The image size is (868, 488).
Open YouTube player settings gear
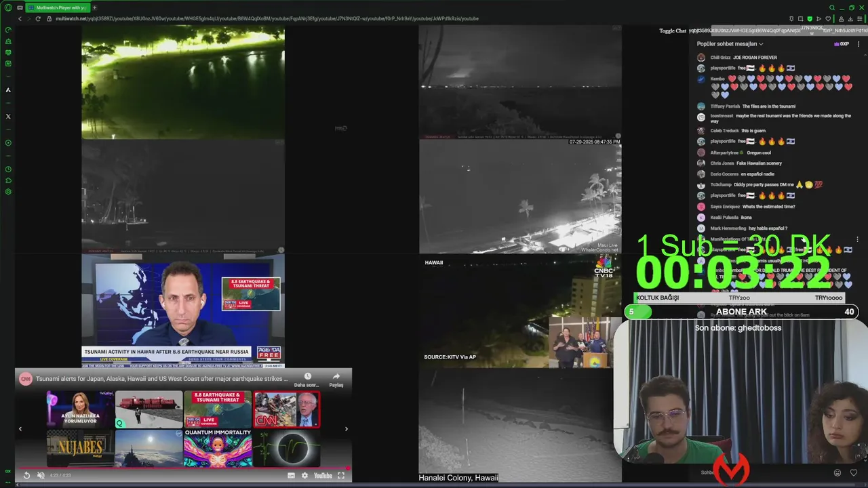coord(304,475)
